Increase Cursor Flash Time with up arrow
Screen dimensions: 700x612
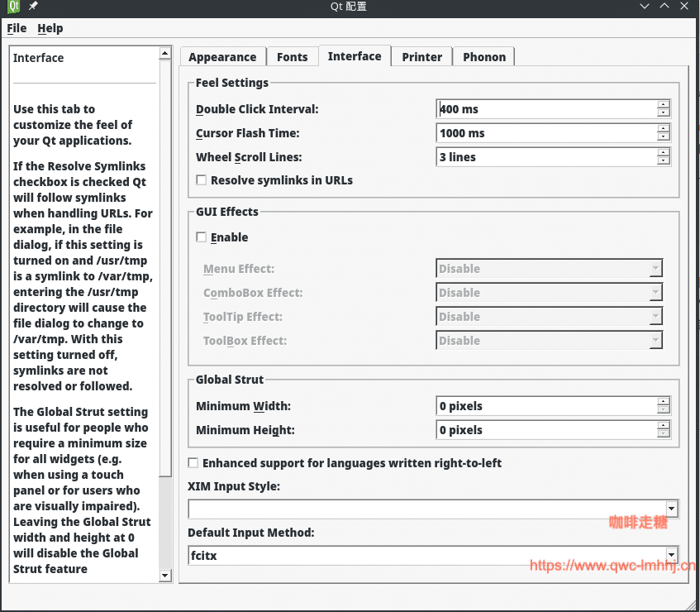664,129
